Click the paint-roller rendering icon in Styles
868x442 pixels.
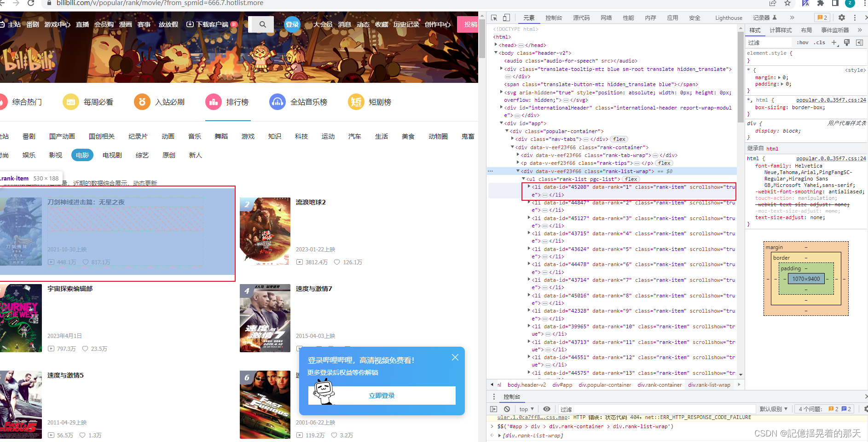pos(847,42)
